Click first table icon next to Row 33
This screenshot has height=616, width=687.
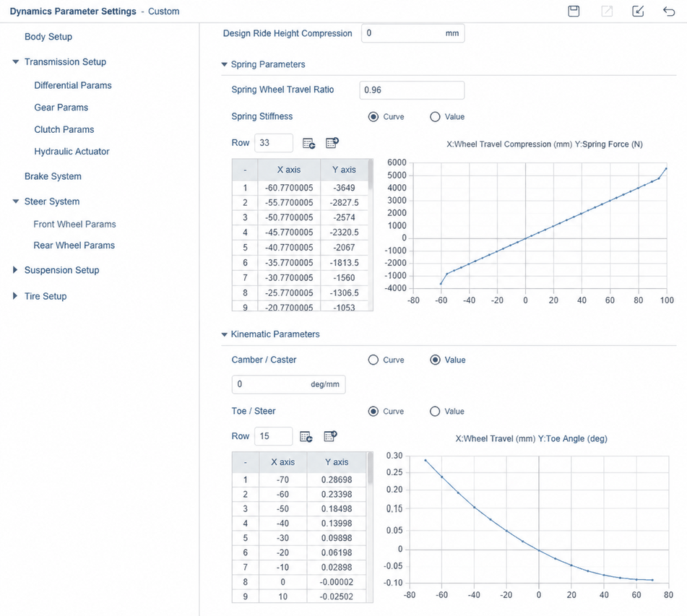[308, 143]
